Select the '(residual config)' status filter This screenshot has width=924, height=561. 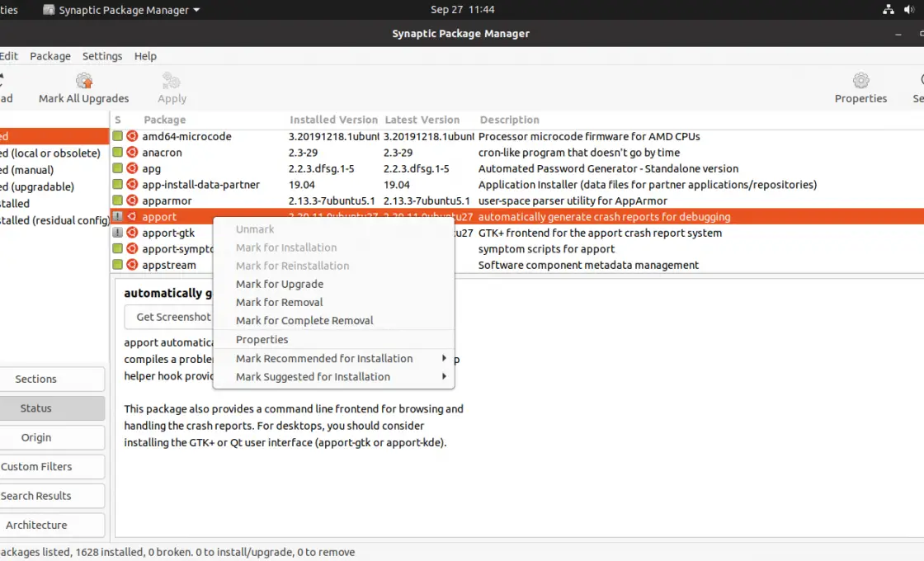pos(54,220)
